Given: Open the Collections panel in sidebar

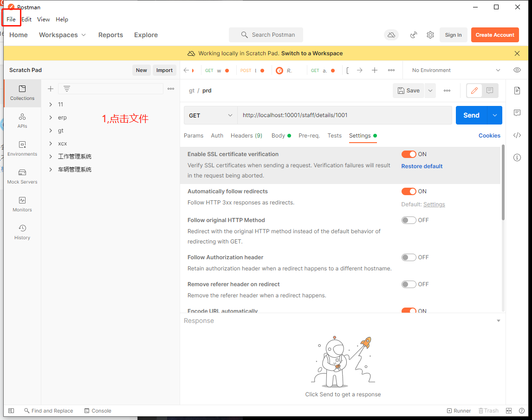Looking at the screenshot, I should tap(22, 93).
